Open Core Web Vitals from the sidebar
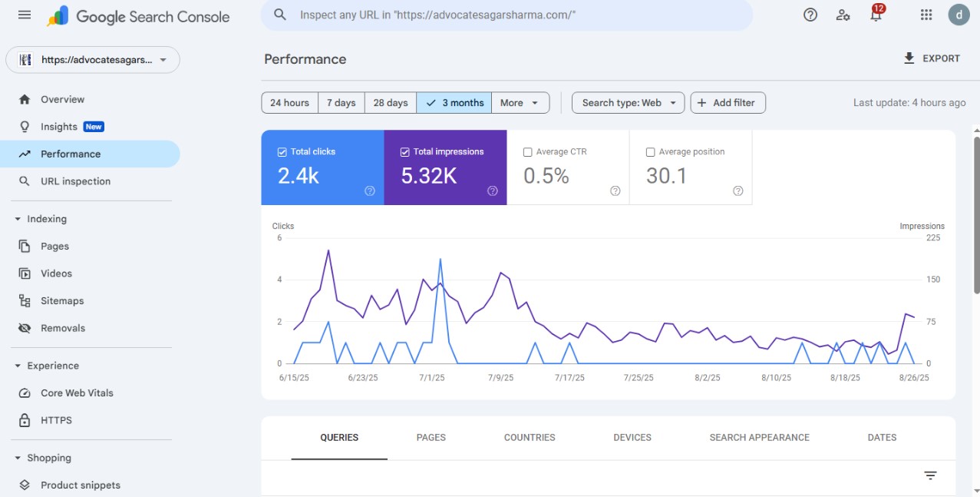Image resolution: width=980 pixels, height=497 pixels. 77,393
